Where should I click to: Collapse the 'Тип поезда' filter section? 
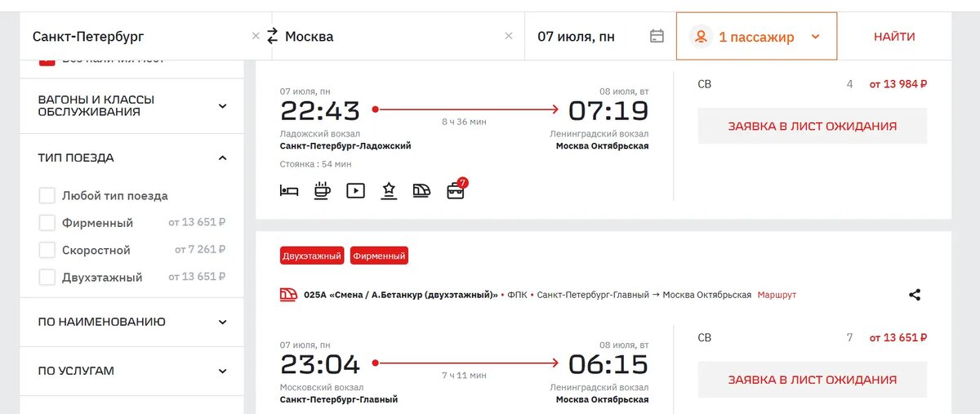pyautogui.click(x=132, y=158)
